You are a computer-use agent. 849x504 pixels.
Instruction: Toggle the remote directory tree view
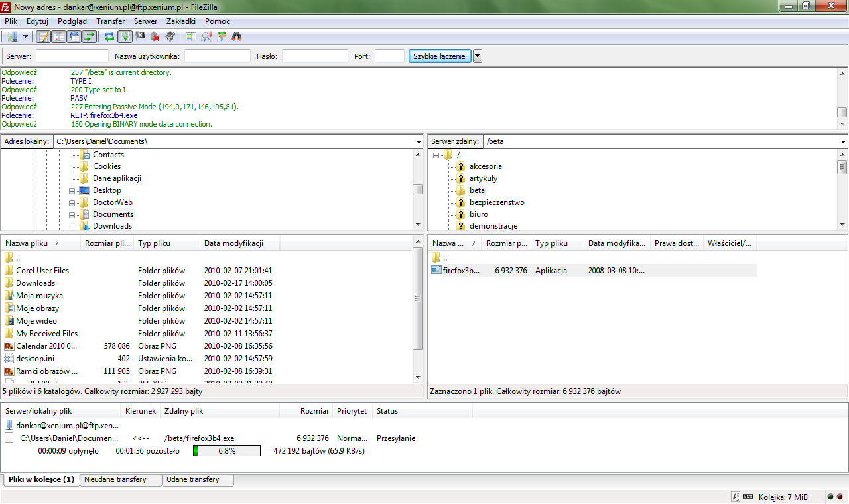pyautogui.click(x=74, y=36)
